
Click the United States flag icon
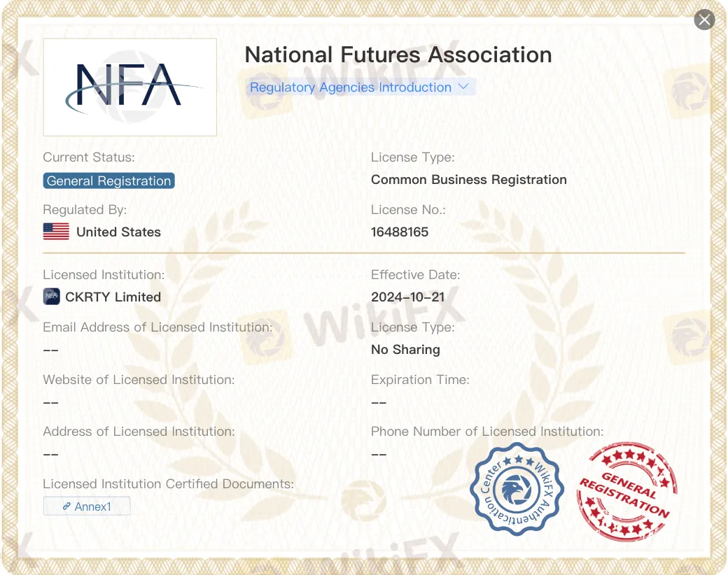coord(56,231)
